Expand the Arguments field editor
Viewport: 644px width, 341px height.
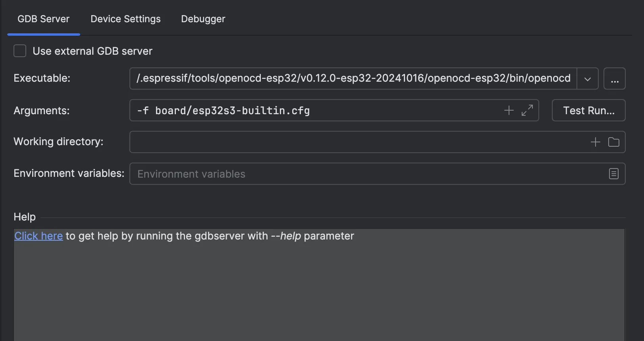coord(527,110)
